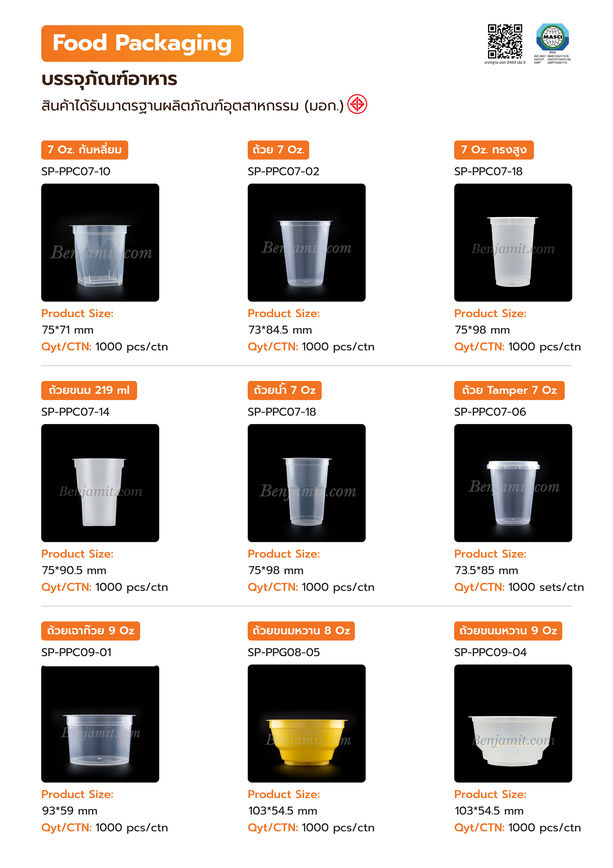
Task: Open the SP-PPC07-10 square-bottom cup photo
Action: click(100, 242)
